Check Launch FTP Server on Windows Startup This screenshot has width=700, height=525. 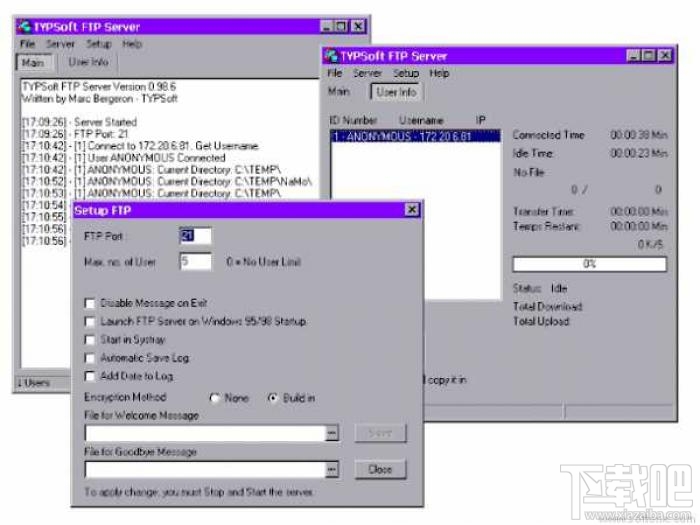pyautogui.click(x=90, y=321)
